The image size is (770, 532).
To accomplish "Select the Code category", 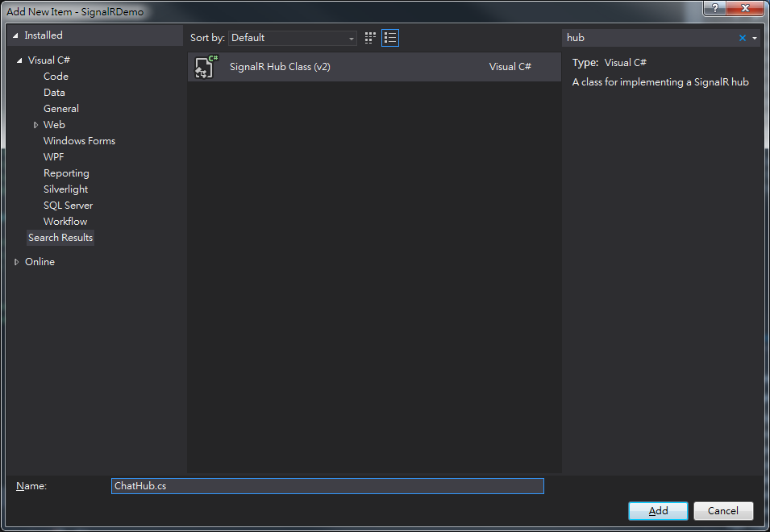I will 56,76.
